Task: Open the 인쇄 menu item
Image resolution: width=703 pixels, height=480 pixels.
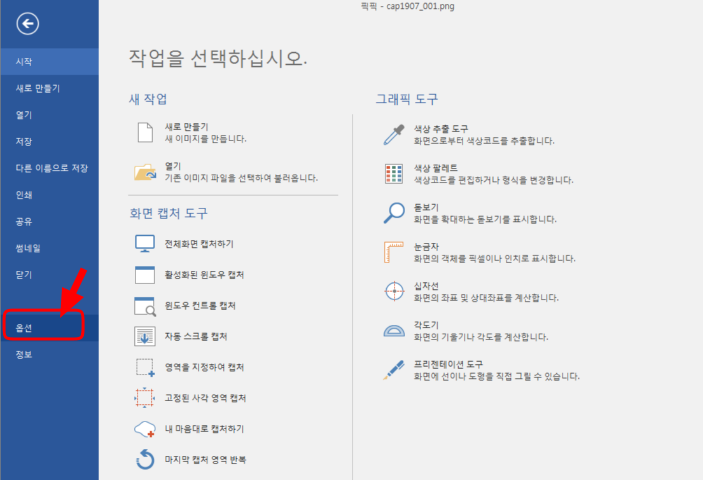Action: coord(49,195)
